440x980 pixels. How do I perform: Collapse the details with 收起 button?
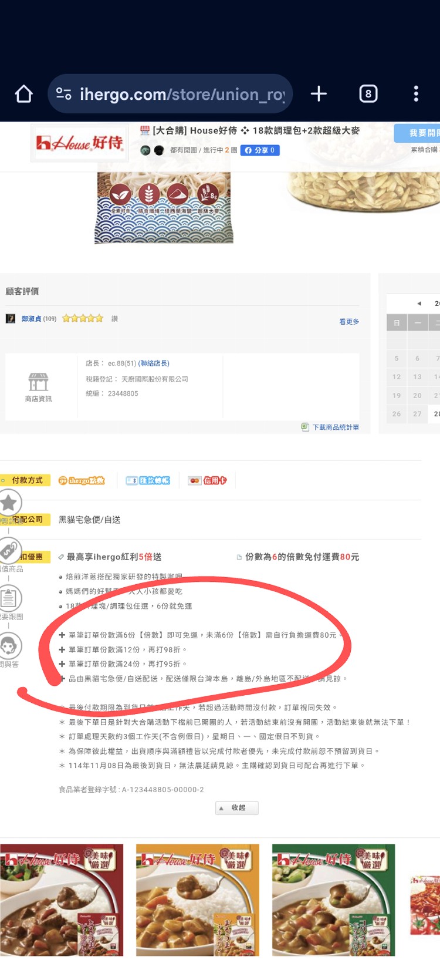236,808
